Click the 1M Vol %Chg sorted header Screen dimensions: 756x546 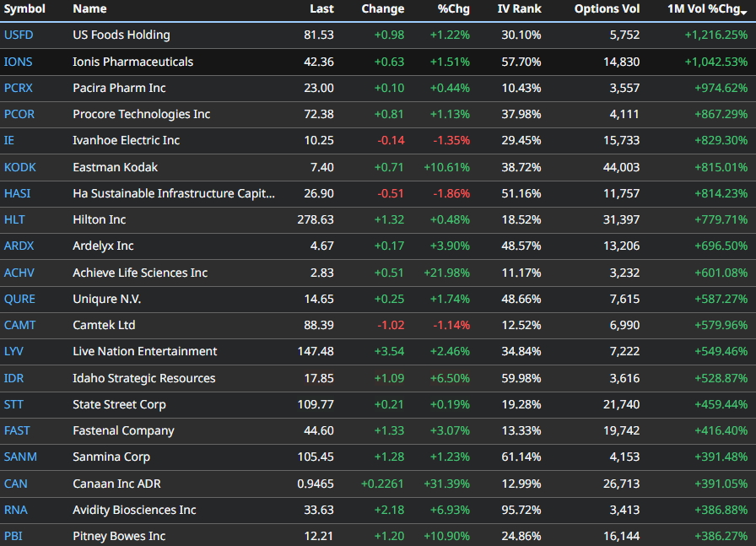707,8
